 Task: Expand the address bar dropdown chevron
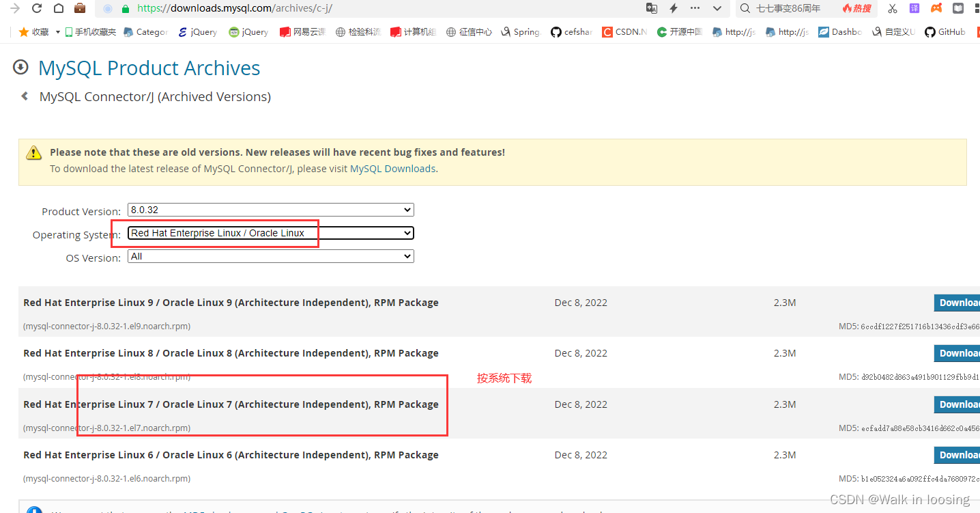717,8
